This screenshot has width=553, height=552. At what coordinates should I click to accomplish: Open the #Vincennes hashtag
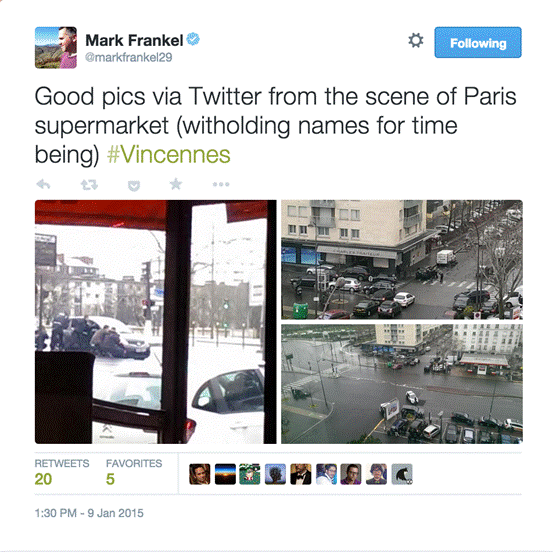coord(169,154)
